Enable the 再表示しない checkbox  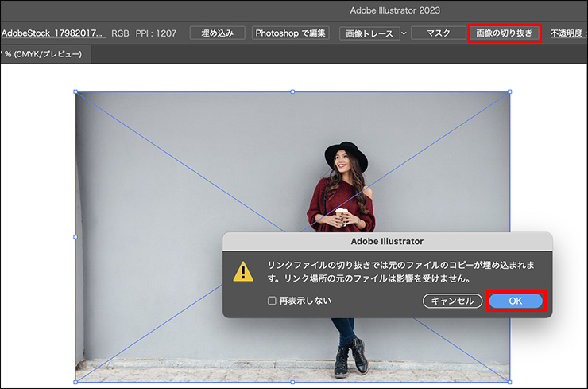272,301
